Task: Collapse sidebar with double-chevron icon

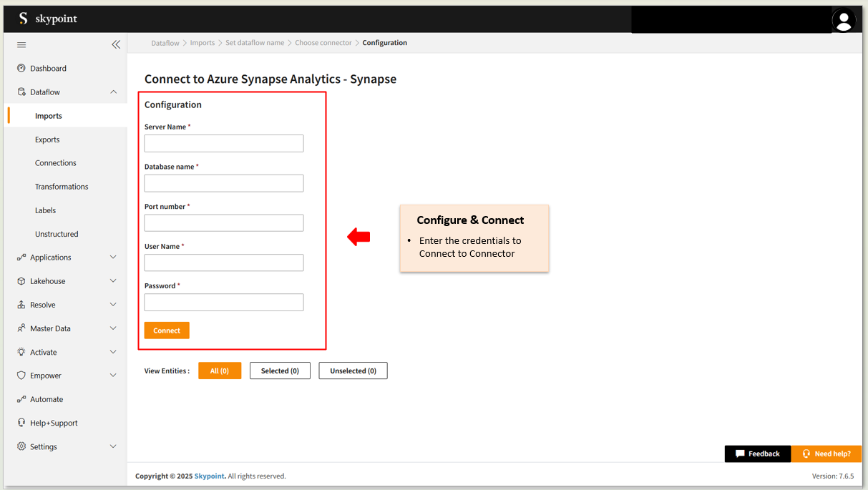Action: [116, 44]
